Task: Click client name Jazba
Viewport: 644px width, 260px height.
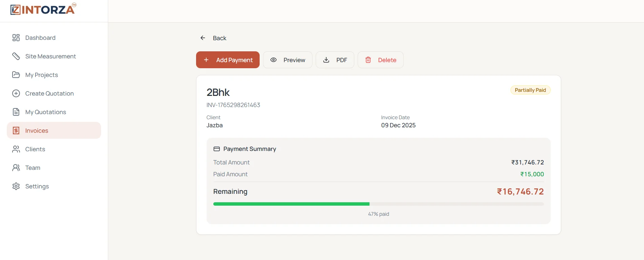Action: [215, 125]
